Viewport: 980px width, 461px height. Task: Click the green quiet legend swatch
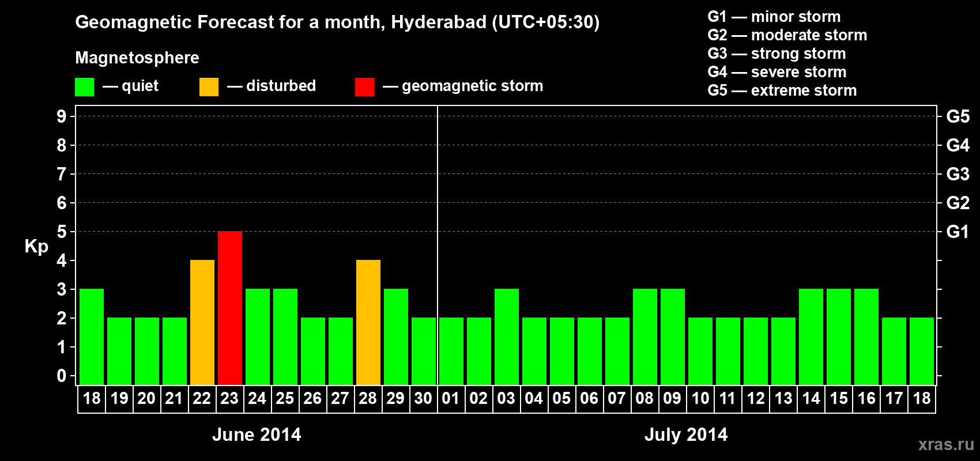pyautogui.click(x=85, y=87)
